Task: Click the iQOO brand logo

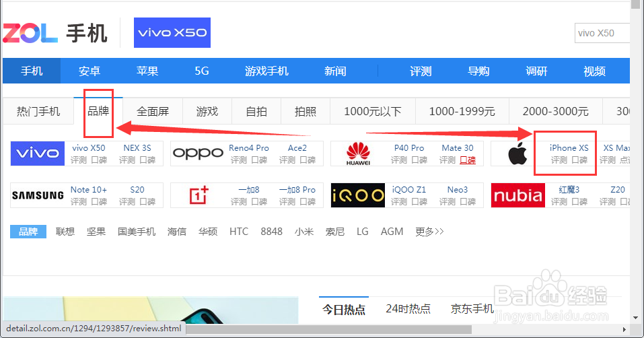Action: click(358, 195)
